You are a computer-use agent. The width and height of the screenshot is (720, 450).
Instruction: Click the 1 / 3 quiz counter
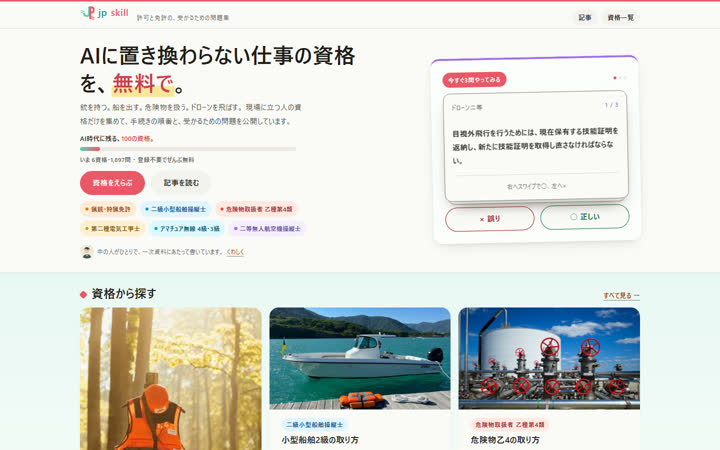(x=611, y=105)
